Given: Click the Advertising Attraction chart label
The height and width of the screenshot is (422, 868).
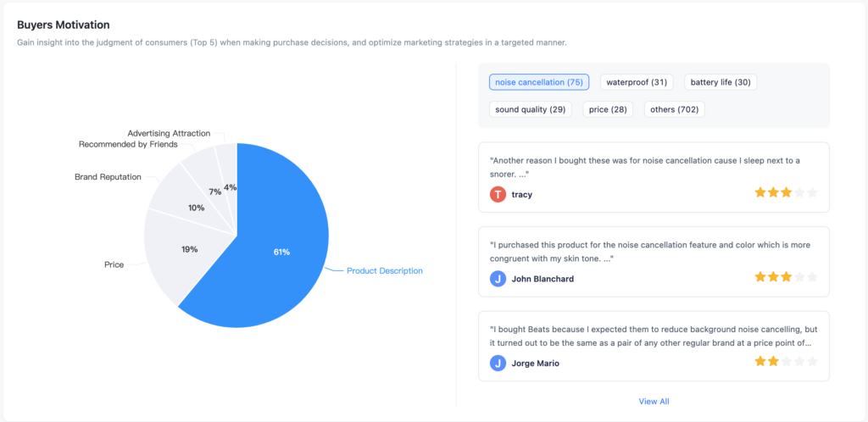Looking at the screenshot, I should point(169,133).
